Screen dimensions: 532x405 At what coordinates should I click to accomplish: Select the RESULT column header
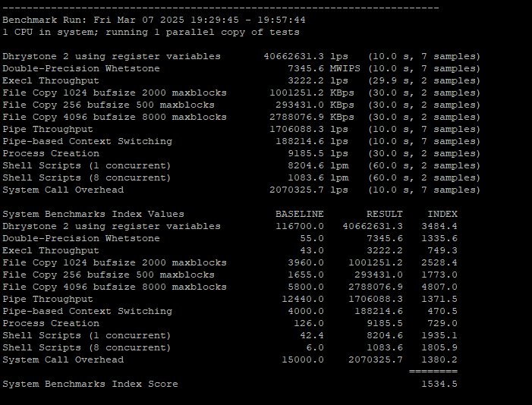(x=384, y=215)
